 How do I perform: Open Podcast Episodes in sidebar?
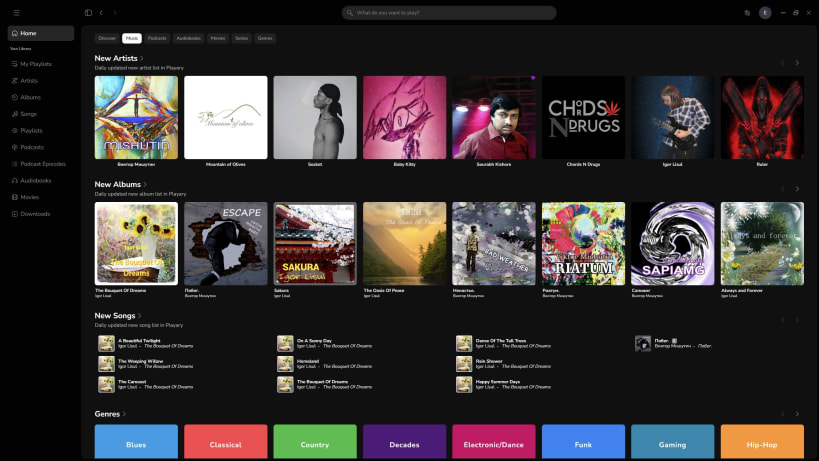(41, 164)
